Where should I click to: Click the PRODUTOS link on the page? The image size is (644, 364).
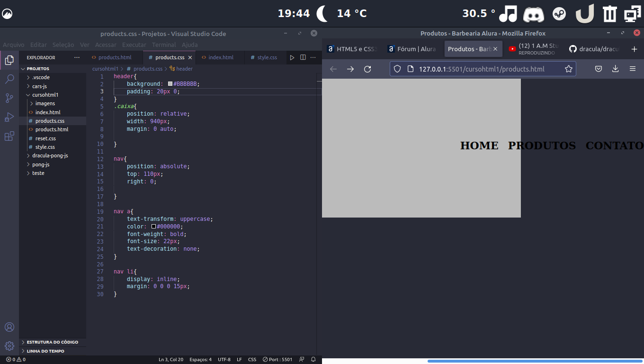point(542,146)
